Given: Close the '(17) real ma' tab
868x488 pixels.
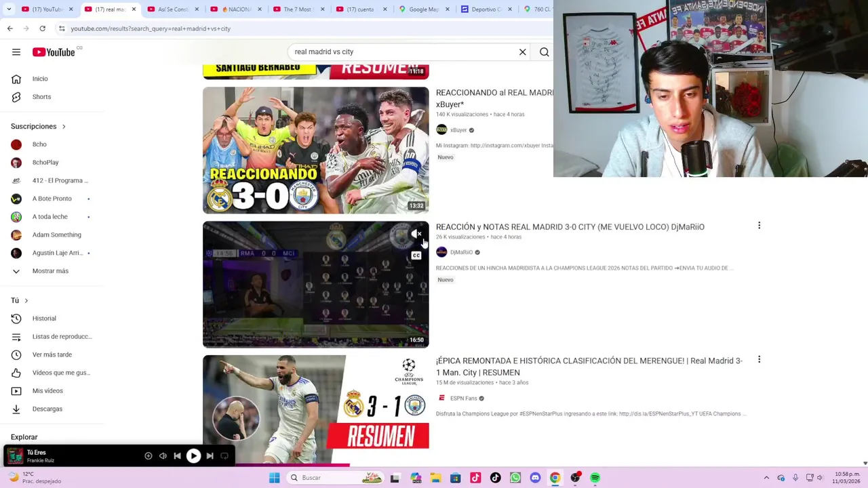Looking at the screenshot, I should [x=134, y=9].
